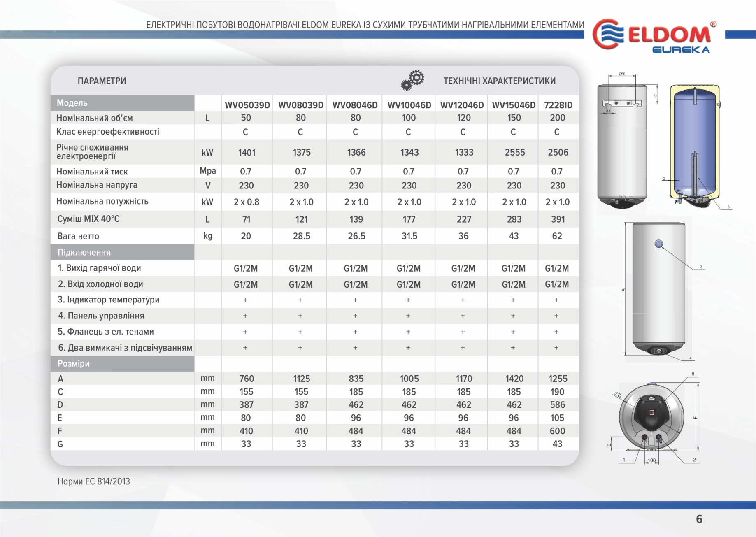Image resolution: width=756 pixels, height=537 pixels.
Task: Click the Суміш MIX 40°C row label
Action: [x=88, y=219]
